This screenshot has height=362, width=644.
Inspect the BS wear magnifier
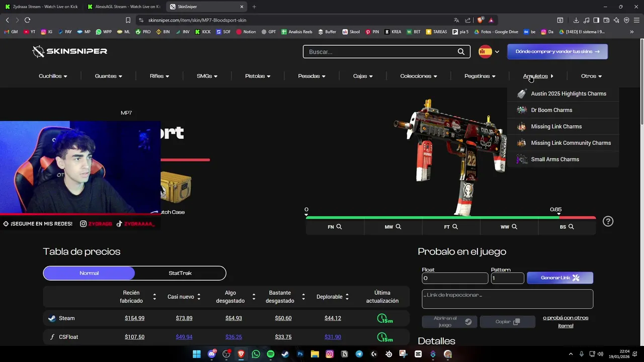[571, 227]
